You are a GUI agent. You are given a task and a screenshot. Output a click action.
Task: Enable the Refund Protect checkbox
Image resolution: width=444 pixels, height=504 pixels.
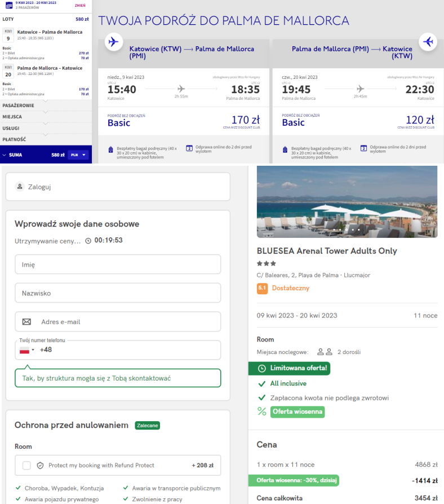click(x=26, y=465)
